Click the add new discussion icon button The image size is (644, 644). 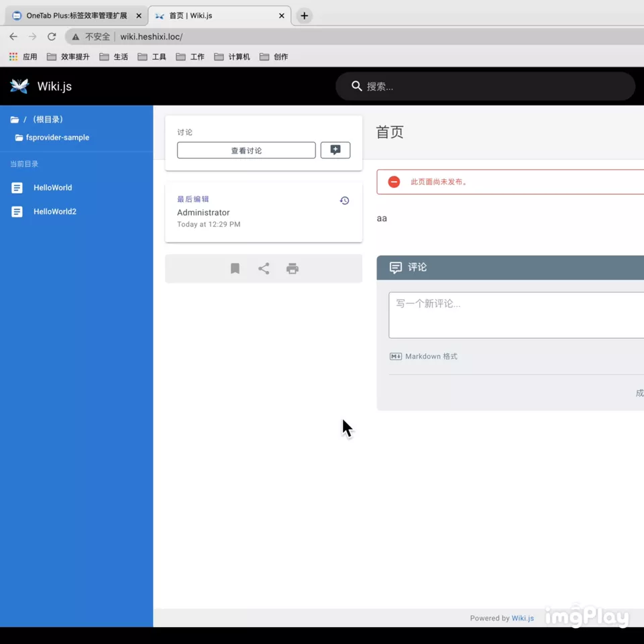pyautogui.click(x=335, y=150)
